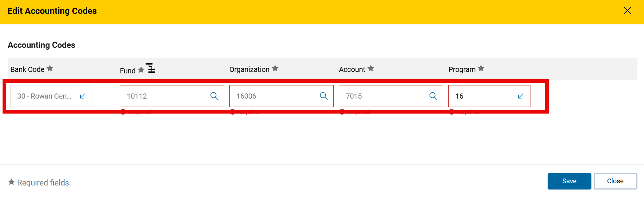Click the Fund search magnifier icon
Viewport: 644px width, 199px height.
214,96
